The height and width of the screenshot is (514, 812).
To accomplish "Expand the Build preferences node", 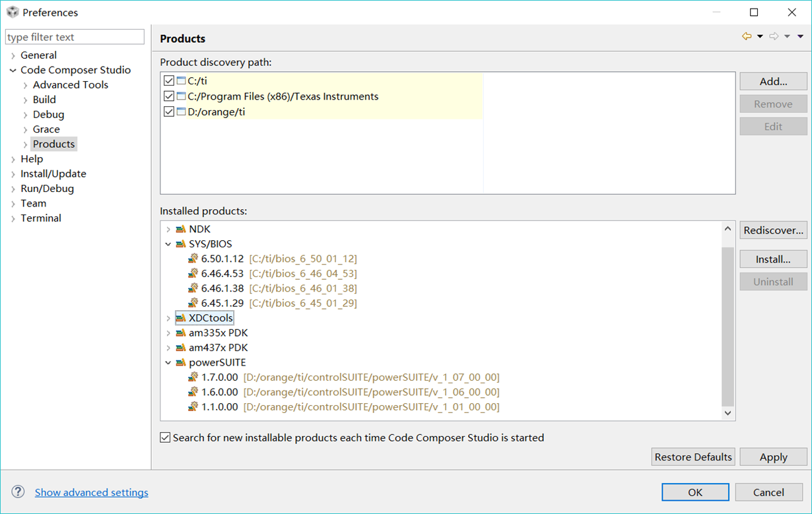I will [26, 100].
